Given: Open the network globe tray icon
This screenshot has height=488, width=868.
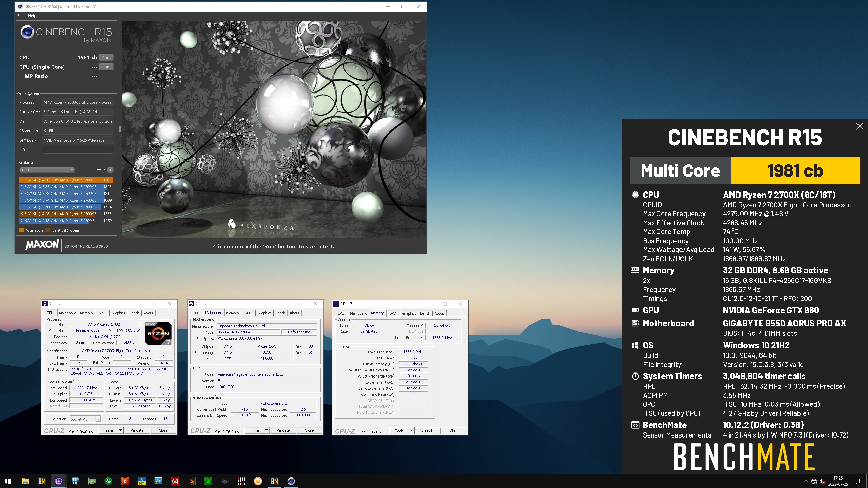Looking at the screenshot, I should coord(814,481).
